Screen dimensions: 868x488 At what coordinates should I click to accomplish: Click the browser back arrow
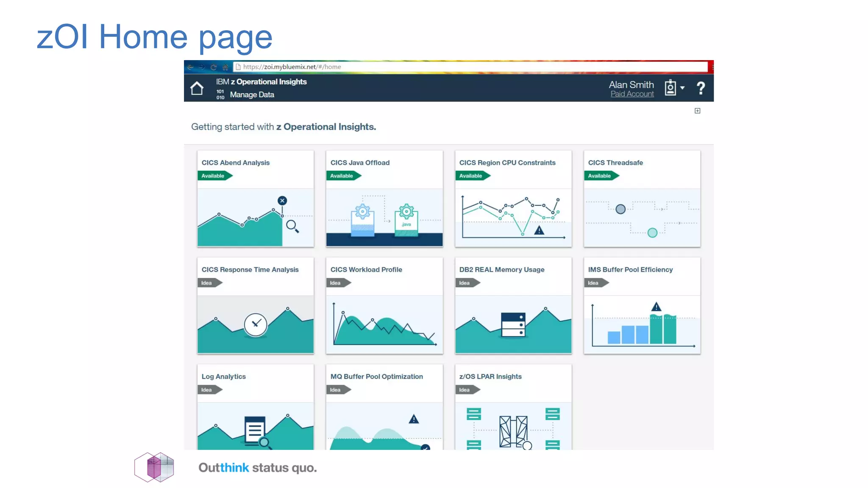click(x=190, y=67)
